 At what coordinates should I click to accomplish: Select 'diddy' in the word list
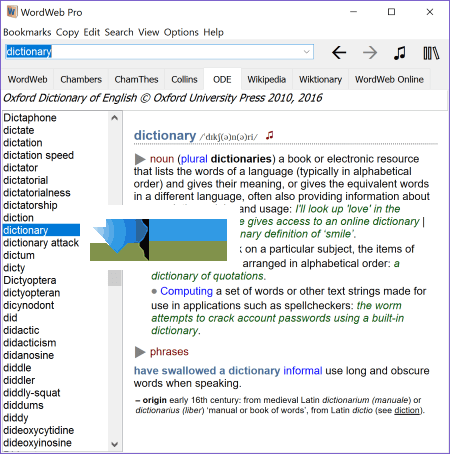(x=16, y=418)
